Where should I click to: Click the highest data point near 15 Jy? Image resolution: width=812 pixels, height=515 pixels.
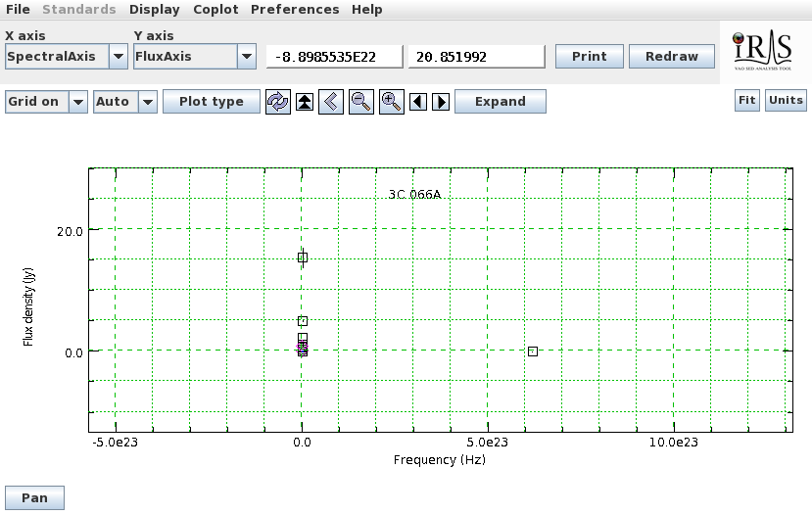(x=303, y=257)
